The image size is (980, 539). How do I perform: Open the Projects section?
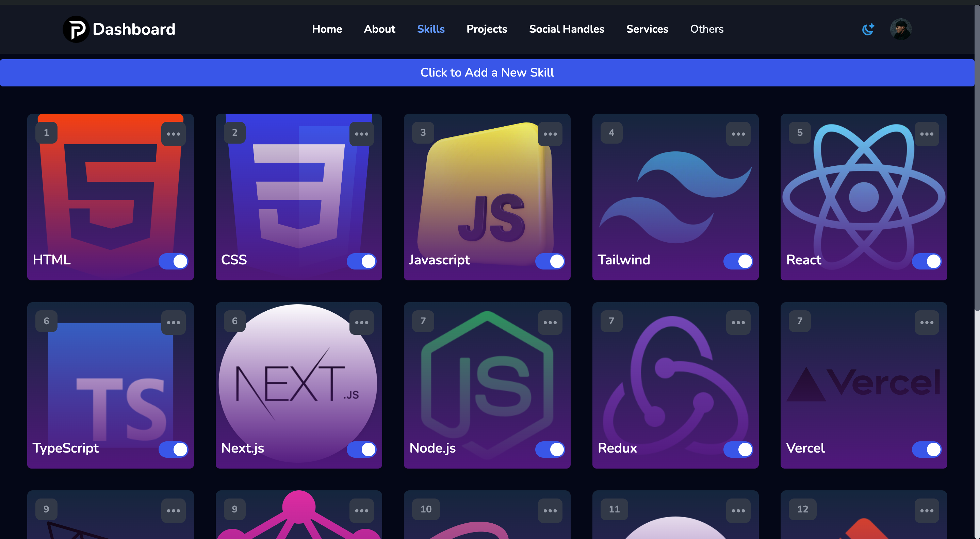pyautogui.click(x=487, y=29)
